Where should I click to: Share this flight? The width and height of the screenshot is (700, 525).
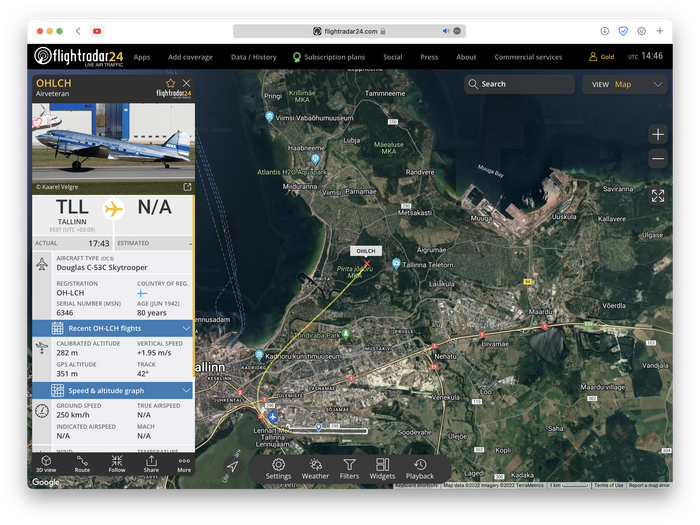point(151,463)
